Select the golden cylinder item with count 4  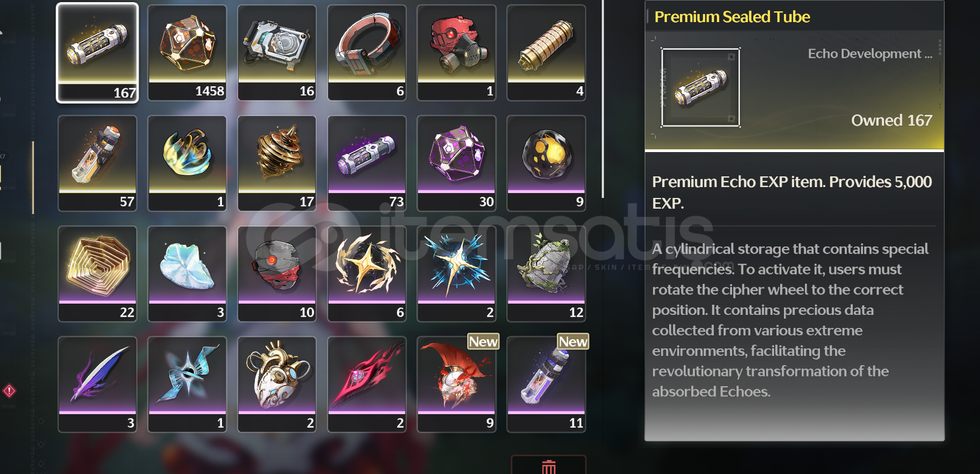(x=546, y=53)
